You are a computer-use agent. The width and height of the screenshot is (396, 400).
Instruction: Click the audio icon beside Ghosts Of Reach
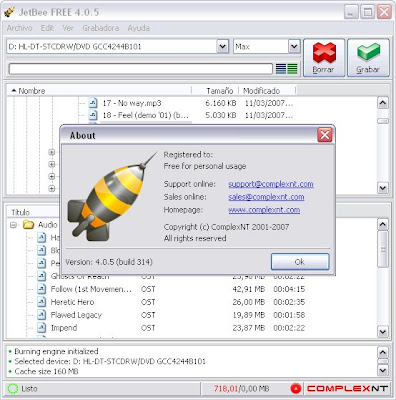[x=41, y=276]
